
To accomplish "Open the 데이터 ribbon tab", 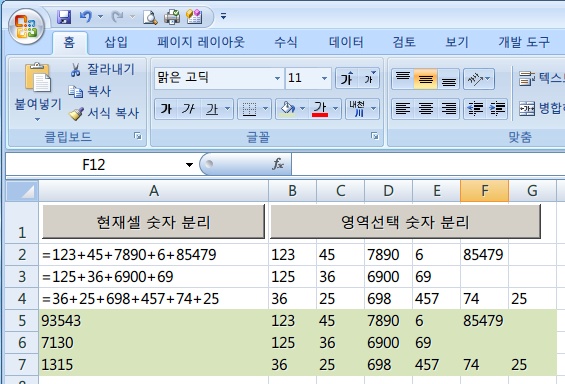I will (x=346, y=43).
